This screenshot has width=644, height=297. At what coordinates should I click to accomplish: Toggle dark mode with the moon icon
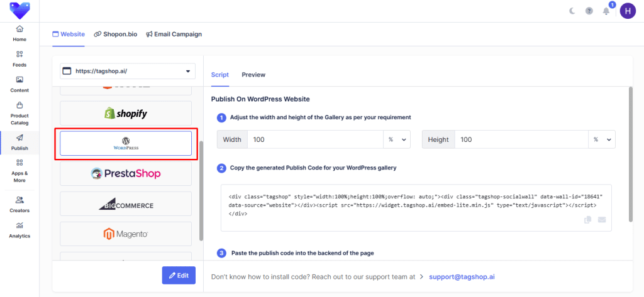pos(572,11)
